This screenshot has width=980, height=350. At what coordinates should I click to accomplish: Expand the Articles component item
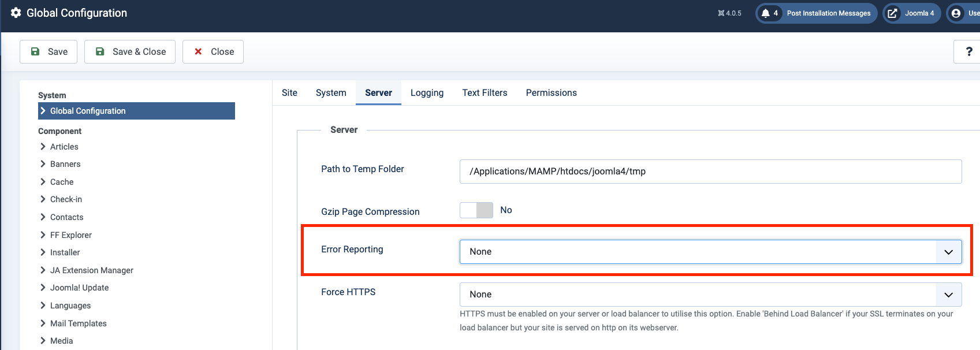pyautogui.click(x=64, y=147)
